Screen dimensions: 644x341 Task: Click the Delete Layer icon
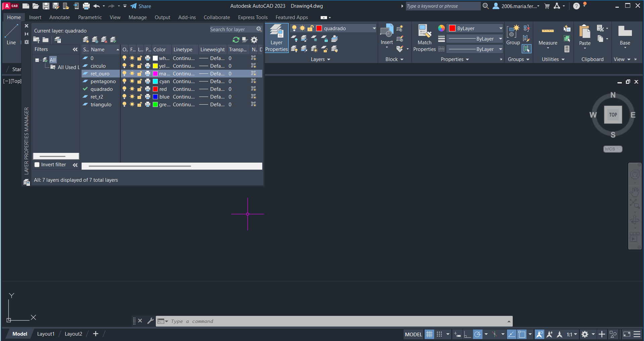[x=104, y=40]
